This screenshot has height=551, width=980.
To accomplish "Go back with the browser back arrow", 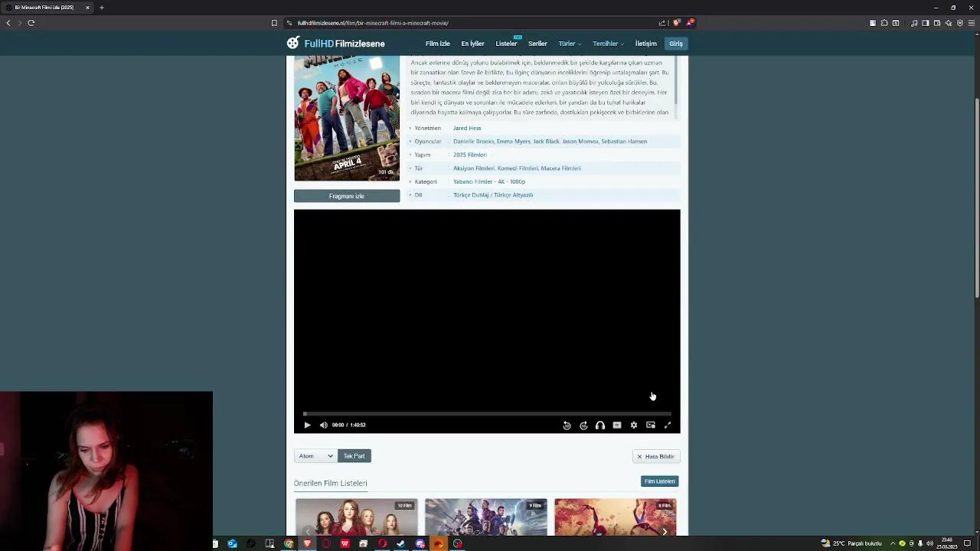I will 8,23.
